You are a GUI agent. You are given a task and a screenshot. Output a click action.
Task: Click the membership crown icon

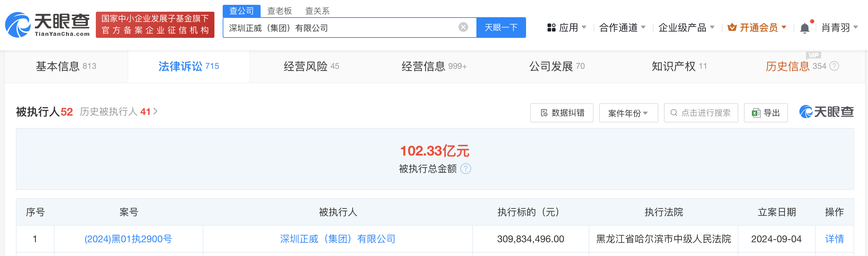[x=732, y=27]
